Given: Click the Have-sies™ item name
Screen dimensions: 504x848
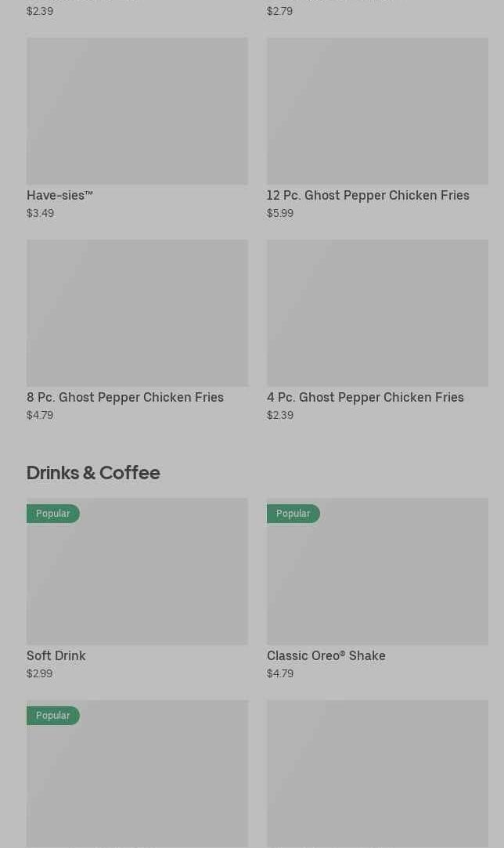Looking at the screenshot, I should 59,195.
